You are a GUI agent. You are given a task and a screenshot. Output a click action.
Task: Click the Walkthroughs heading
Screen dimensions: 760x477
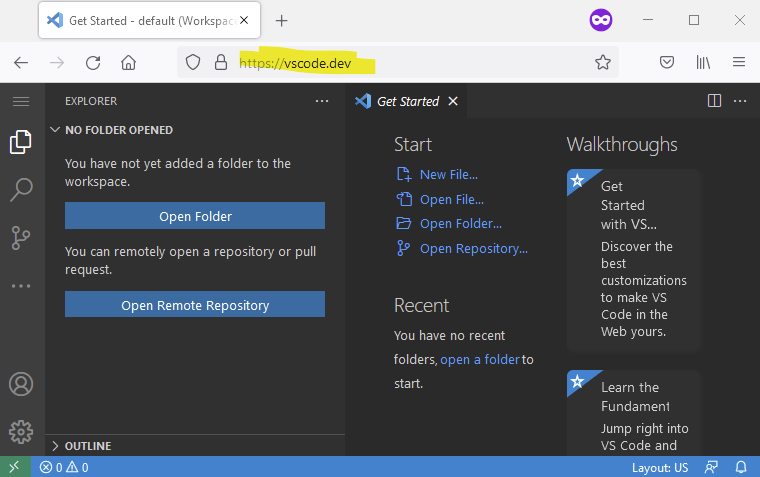[x=622, y=144]
